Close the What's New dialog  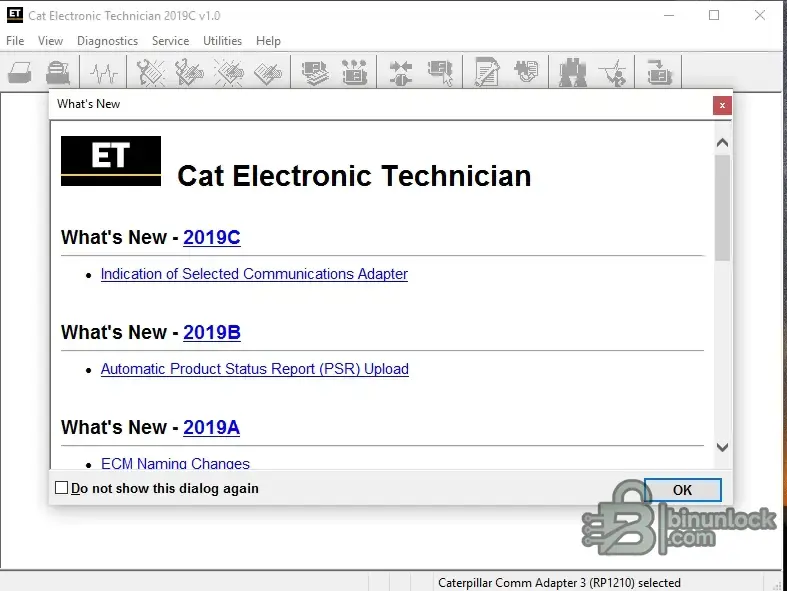[722, 105]
